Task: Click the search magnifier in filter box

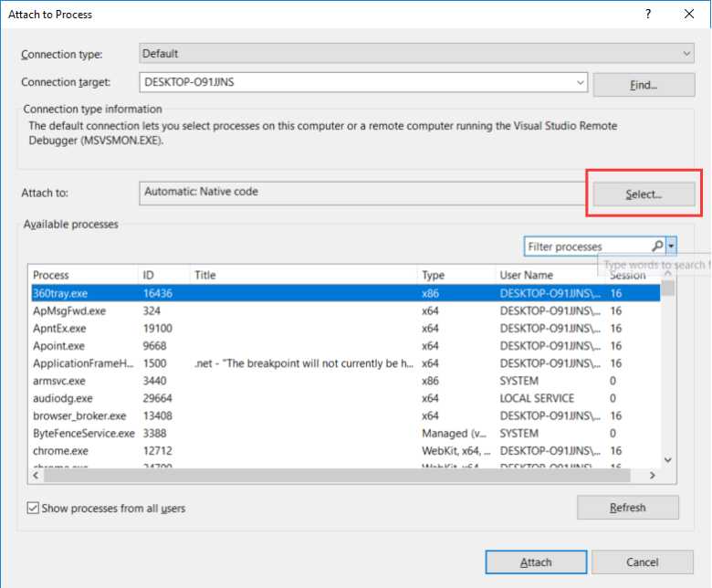Action: 657,247
